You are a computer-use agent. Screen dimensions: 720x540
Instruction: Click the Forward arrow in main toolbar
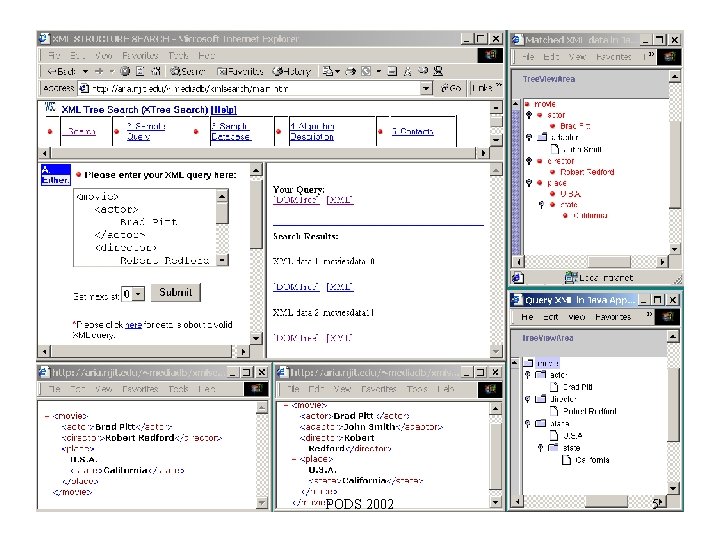click(x=99, y=71)
